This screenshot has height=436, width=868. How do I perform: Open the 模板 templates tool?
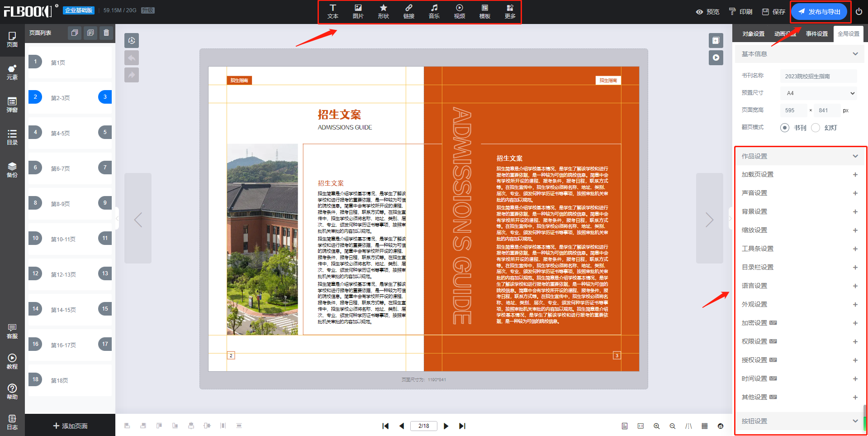pos(485,12)
